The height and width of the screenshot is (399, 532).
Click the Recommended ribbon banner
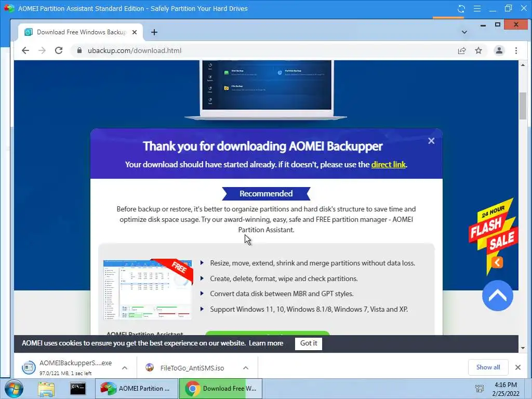tap(266, 193)
